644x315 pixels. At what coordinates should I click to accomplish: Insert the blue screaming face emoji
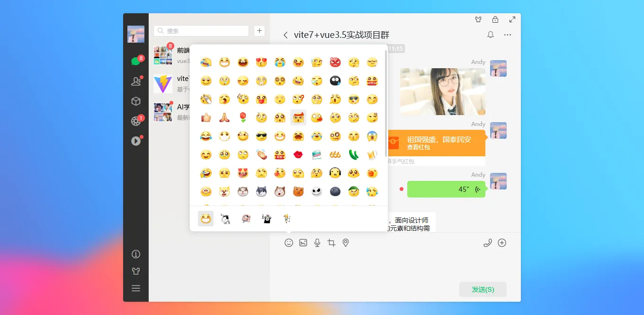372,136
